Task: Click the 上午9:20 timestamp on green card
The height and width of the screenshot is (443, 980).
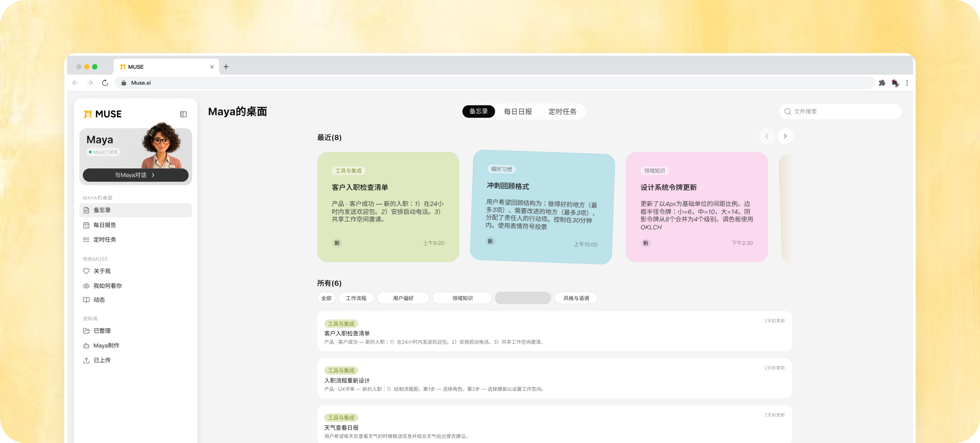Action: (x=434, y=243)
